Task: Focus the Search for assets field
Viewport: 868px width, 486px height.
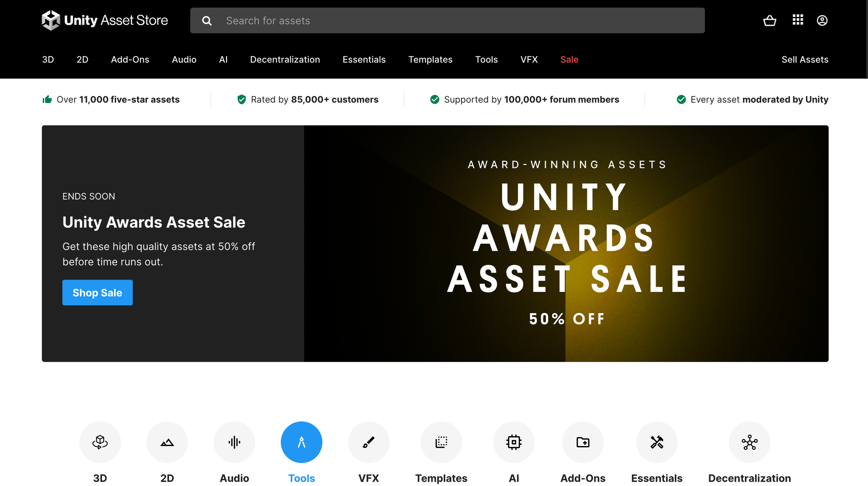Action: click(447, 20)
